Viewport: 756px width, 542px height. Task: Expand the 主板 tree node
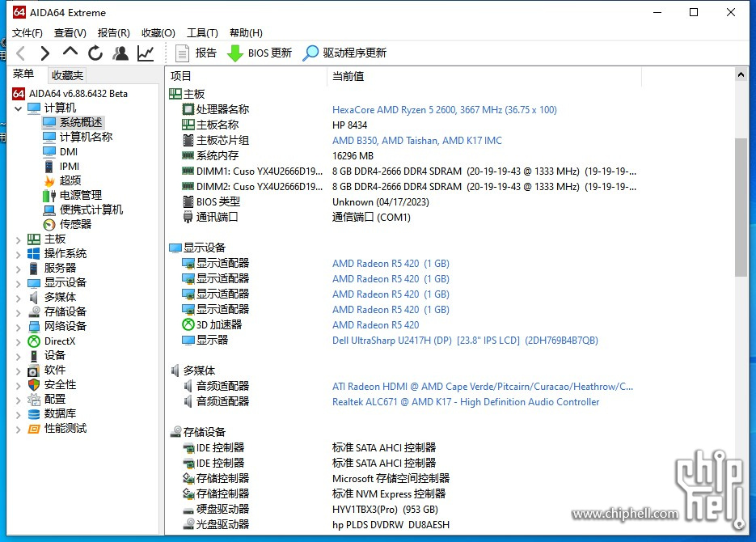pyautogui.click(x=19, y=239)
